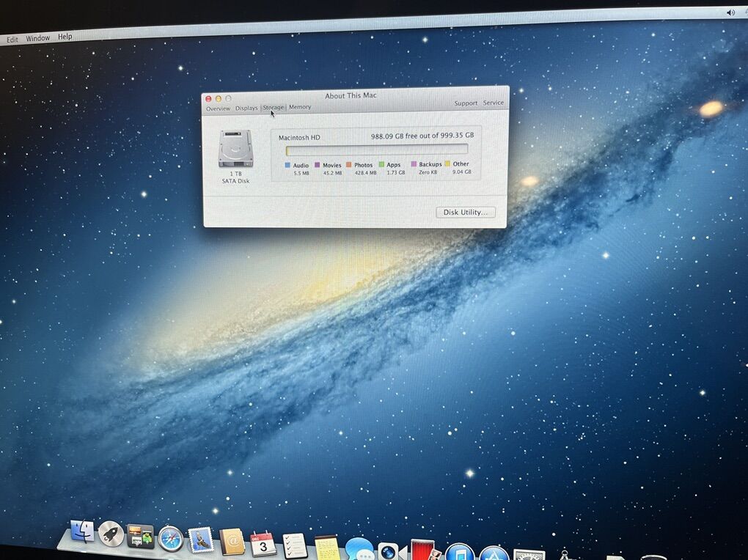Image resolution: width=748 pixels, height=560 pixels.
Task: Click the Service link
Action: pos(494,103)
